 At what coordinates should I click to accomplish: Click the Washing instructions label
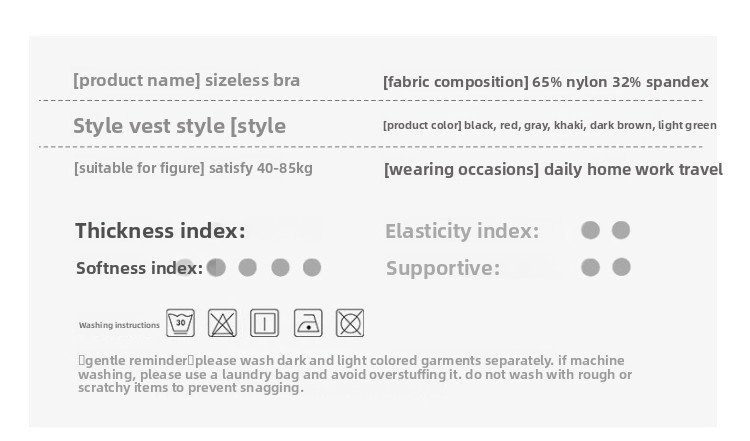(119, 325)
